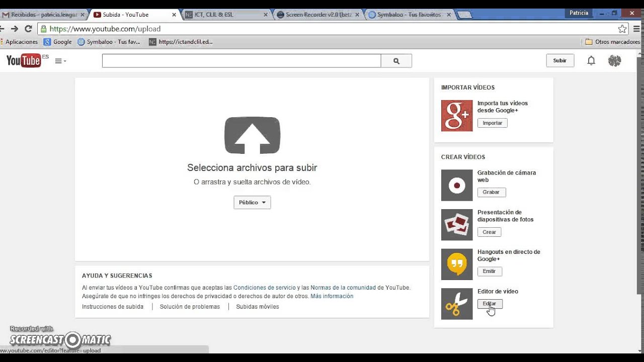Click the photo slideshow icon
Screen dimensions: 644x362
(457, 225)
